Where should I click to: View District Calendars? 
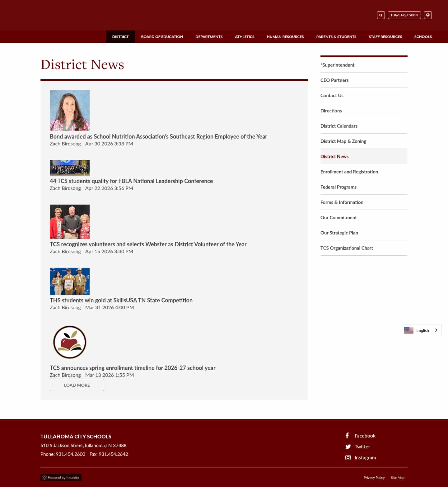(x=364, y=126)
